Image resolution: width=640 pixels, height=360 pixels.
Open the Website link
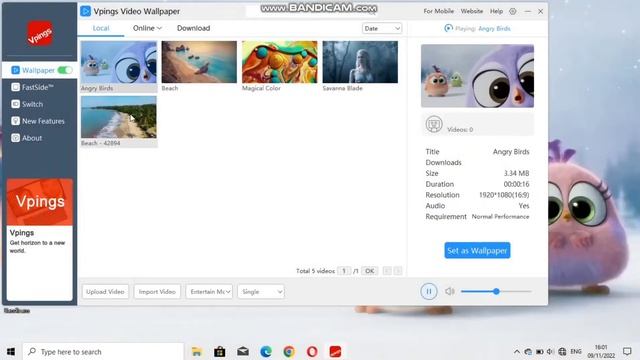pos(472,11)
